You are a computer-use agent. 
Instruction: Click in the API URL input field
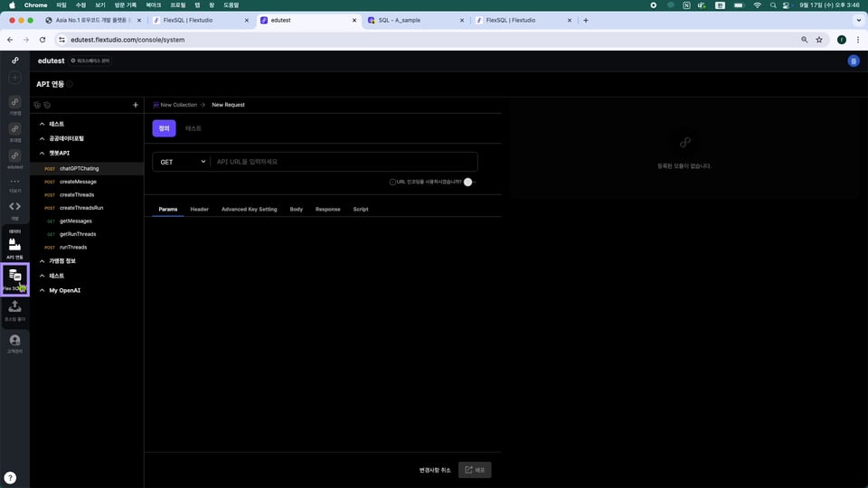click(x=344, y=162)
